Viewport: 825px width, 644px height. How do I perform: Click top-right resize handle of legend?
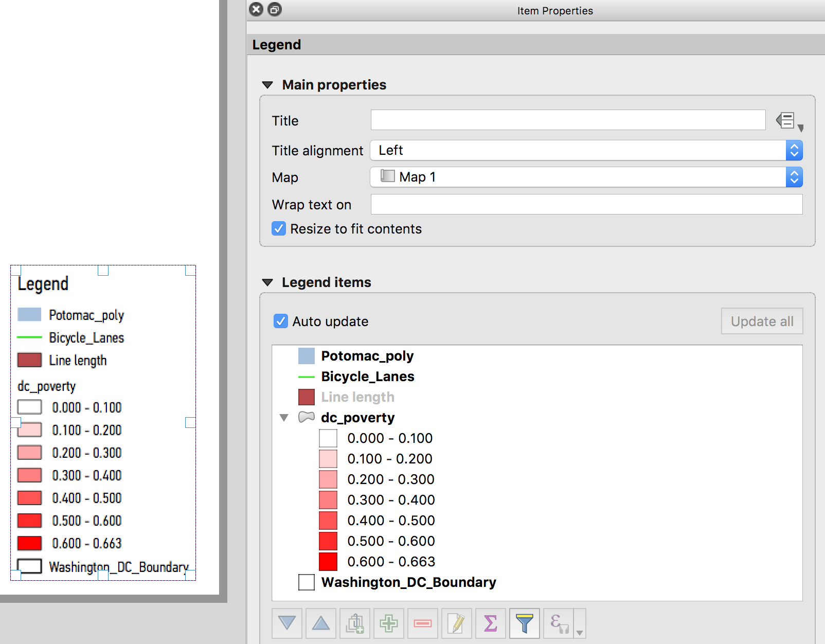[190, 270]
